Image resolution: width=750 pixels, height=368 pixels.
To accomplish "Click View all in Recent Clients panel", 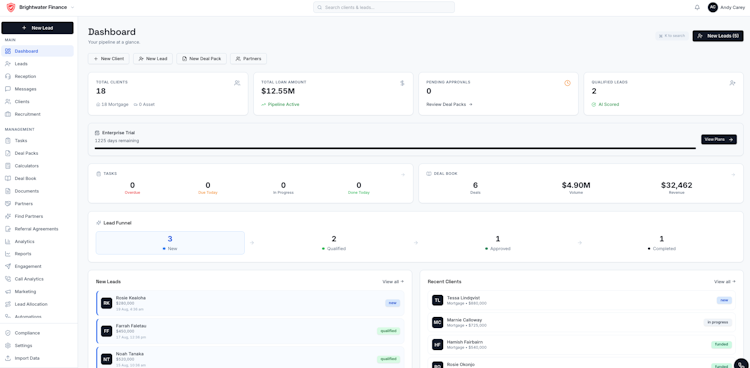I will click(x=725, y=282).
